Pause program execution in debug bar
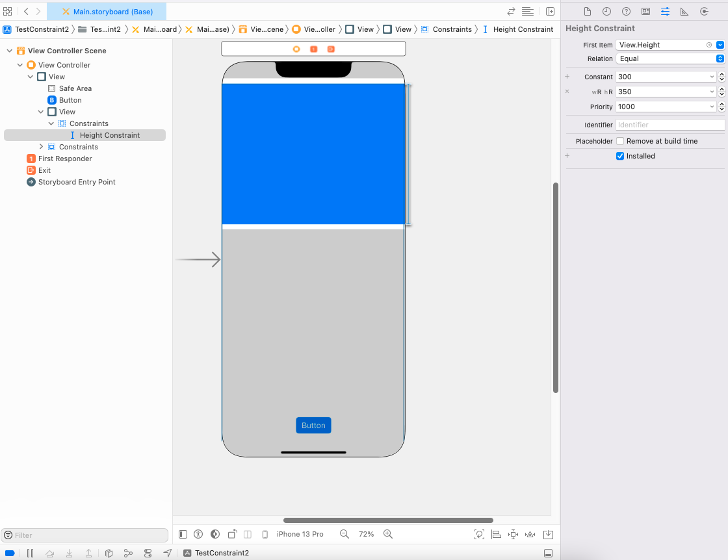The image size is (728, 560). pyautogui.click(x=30, y=554)
